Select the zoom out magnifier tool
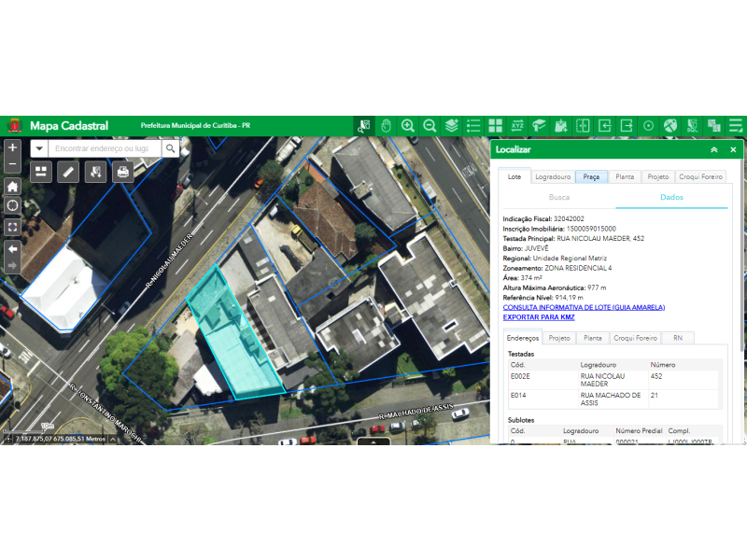This screenshot has width=747, height=560. pos(430,126)
